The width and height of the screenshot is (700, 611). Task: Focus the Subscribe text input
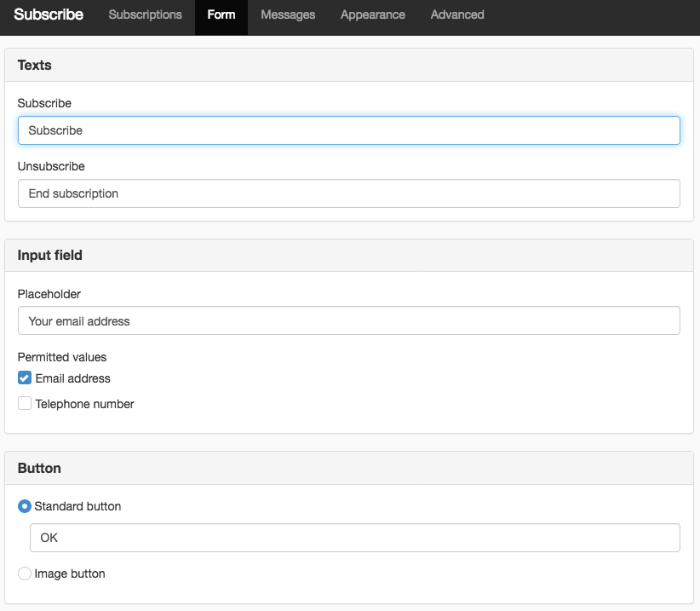[348, 130]
